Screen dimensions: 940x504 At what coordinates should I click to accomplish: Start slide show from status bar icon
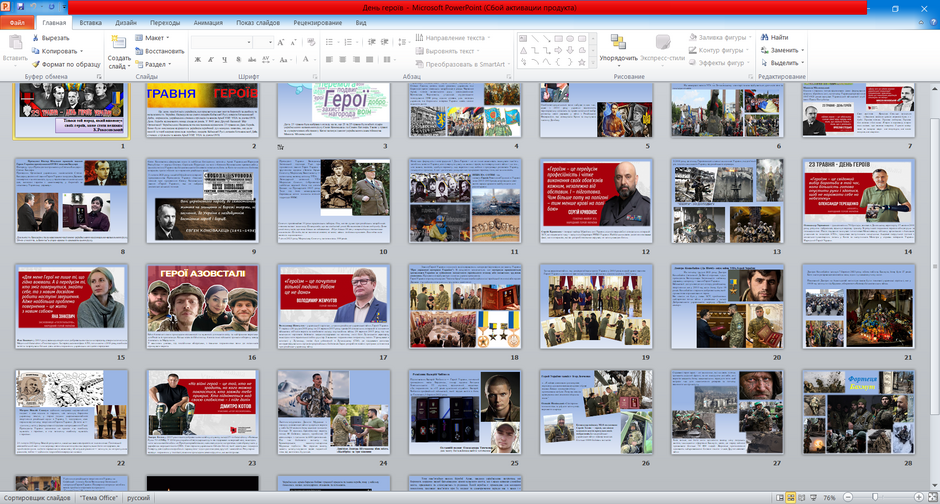pyautogui.click(x=814, y=497)
